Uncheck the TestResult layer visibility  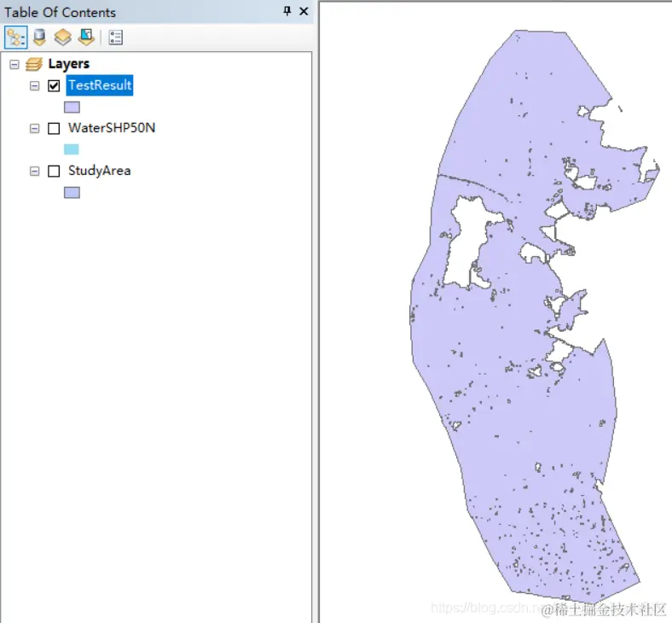[x=54, y=85]
